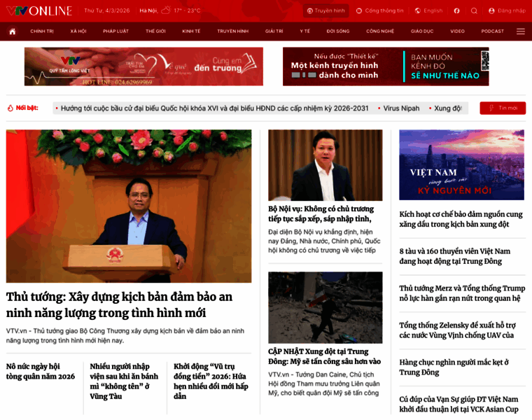Open the Công nghệ menu

tap(380, 31)
